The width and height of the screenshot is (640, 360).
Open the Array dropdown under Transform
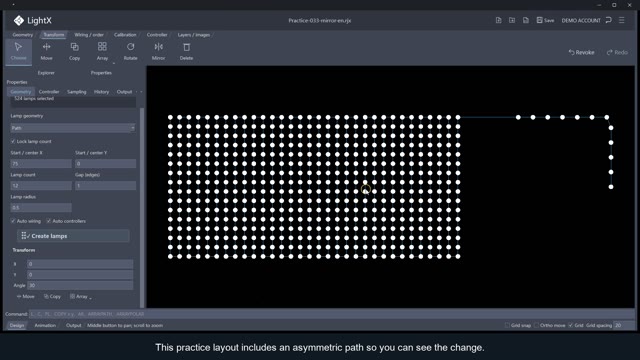coord(80,296)
